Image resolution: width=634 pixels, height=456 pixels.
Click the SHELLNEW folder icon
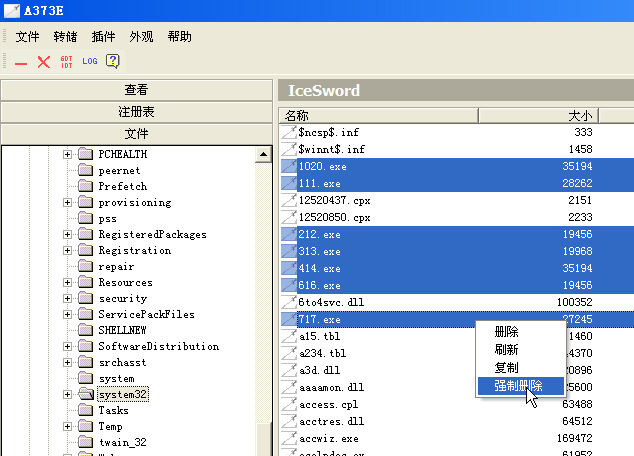[85, 330]
